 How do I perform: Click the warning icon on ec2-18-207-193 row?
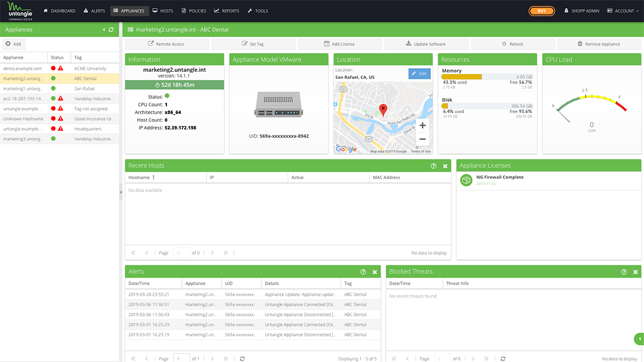click(x=61, y=99)
